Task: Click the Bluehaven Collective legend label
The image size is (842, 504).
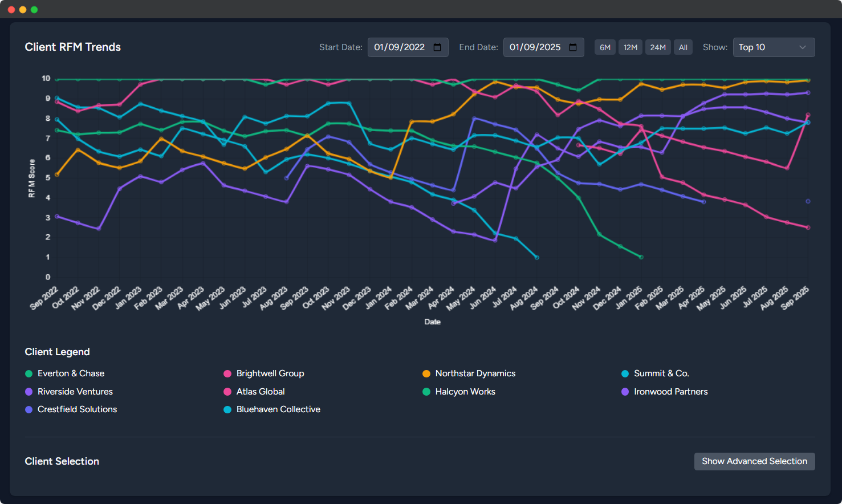Action: (278, 409)
